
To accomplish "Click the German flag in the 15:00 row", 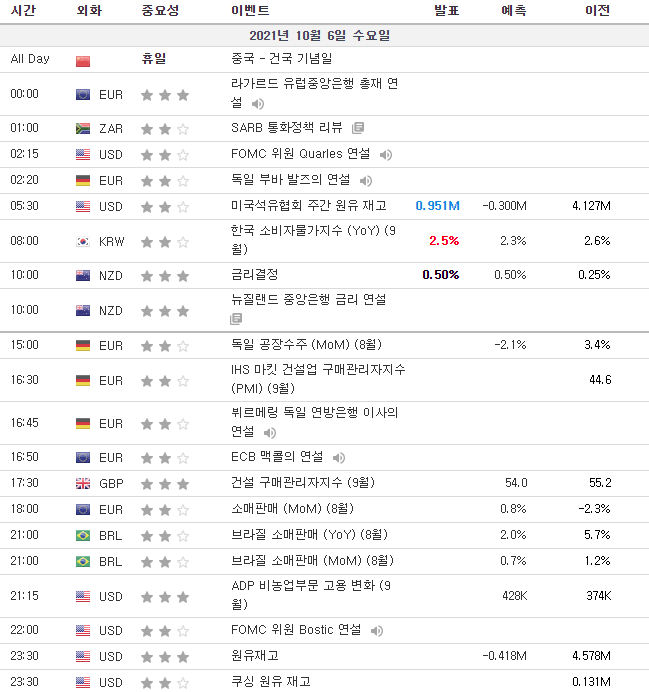I will (83, 346).
